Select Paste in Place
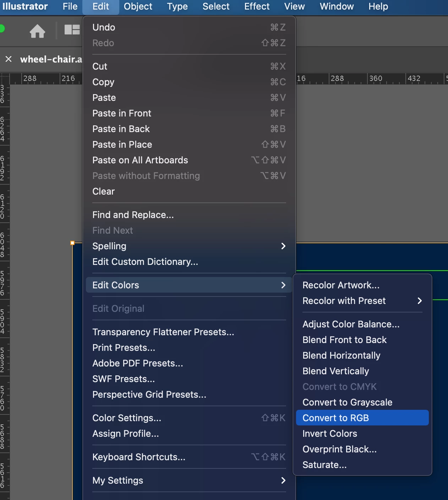 pos(189,145)
